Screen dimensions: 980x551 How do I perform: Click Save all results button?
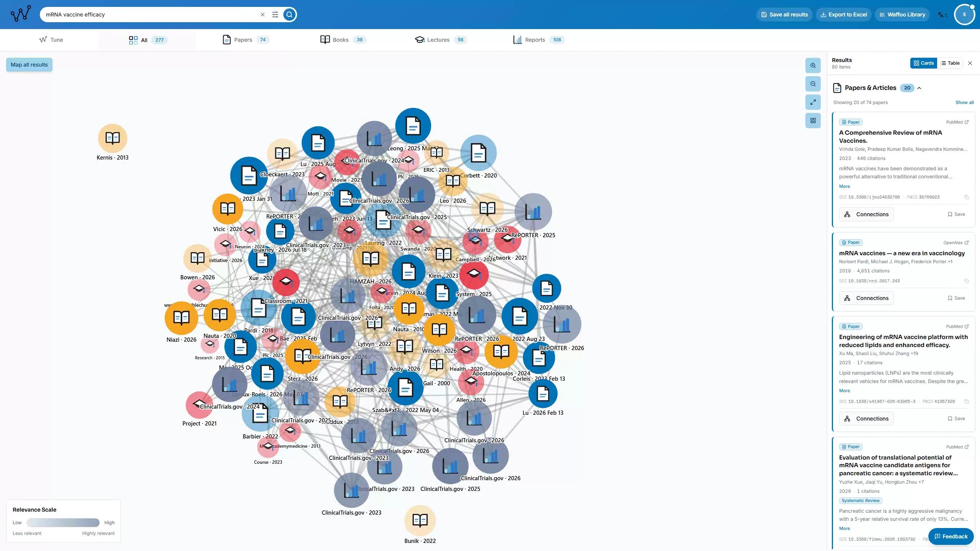tap(784, 15)
